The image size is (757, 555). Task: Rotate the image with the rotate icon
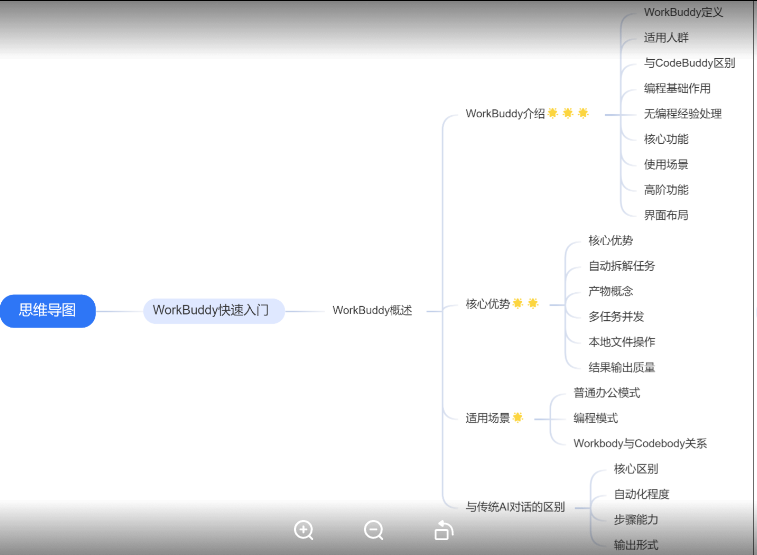click(x=444, y=530)
